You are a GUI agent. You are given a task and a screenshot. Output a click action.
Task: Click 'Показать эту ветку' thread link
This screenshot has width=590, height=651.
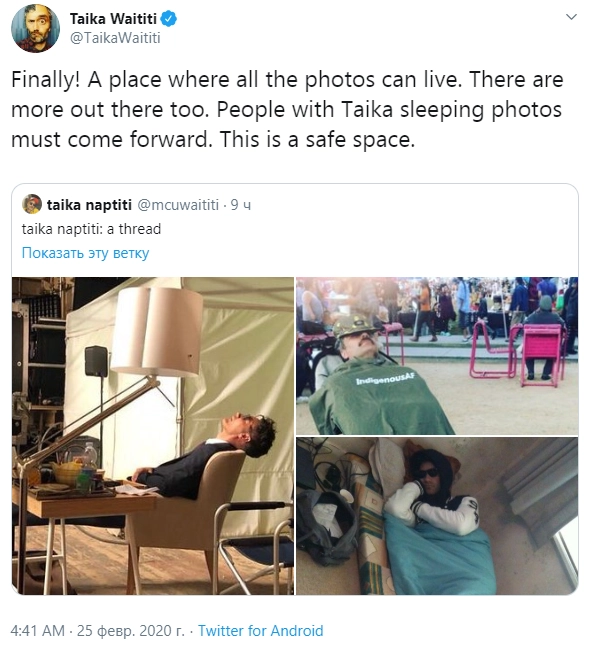pos(85,253)
